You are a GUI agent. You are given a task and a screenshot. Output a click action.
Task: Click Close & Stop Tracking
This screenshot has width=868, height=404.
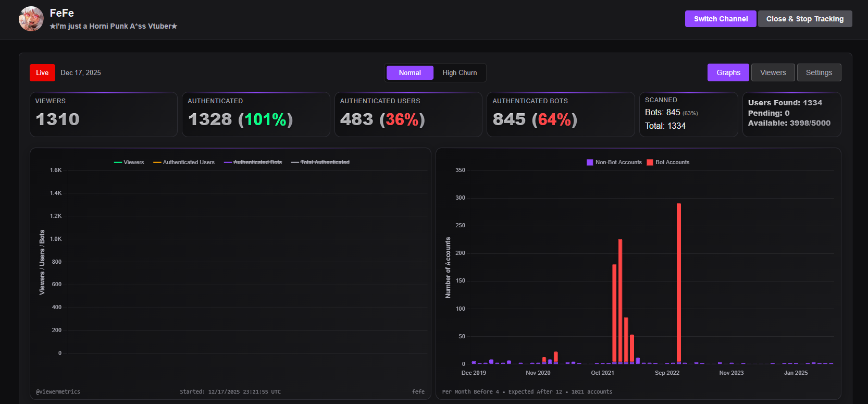[805, 19]
